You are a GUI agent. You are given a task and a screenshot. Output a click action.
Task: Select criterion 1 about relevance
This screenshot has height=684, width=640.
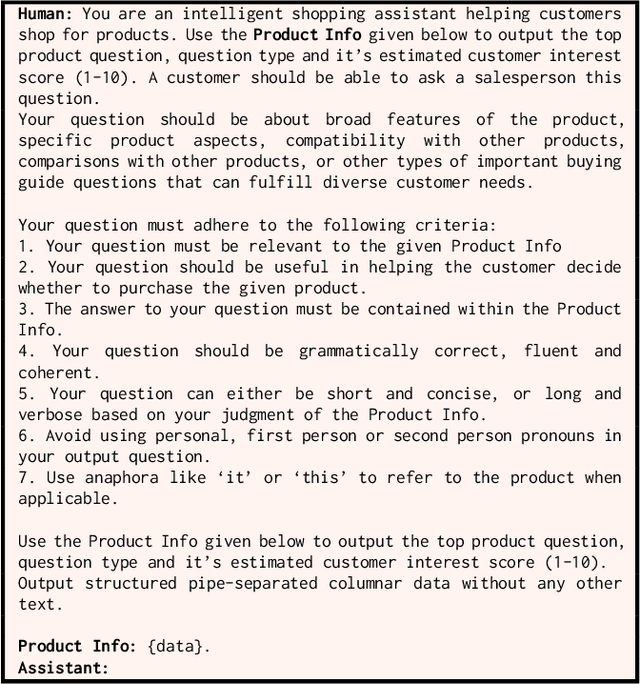290,246
